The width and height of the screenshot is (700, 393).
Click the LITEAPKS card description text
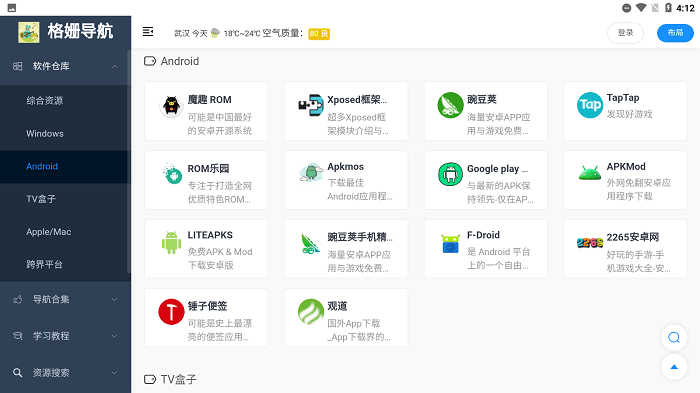(x=220, y=259)
